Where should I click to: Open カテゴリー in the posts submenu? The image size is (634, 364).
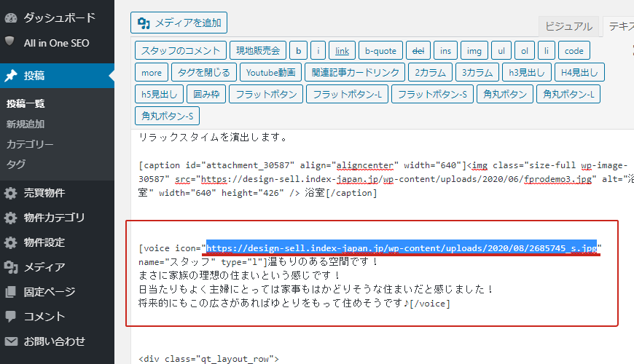coord(30,144)
